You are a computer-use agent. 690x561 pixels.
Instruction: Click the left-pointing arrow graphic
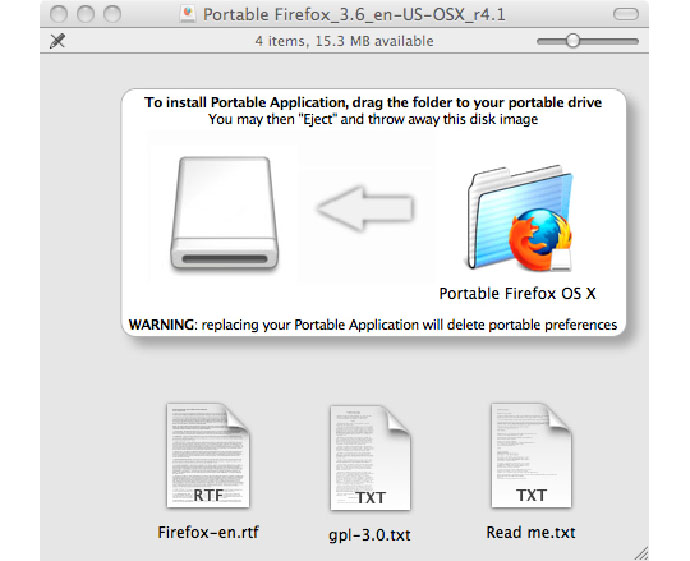(365, 208)
